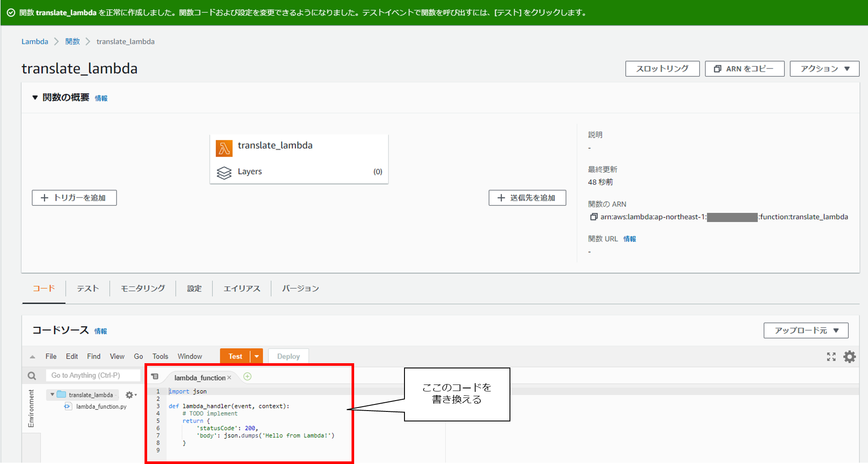This screenshot has width=868, height=464.
Task: Click the Go to Anything search field
Action: (x=92, y=375)
